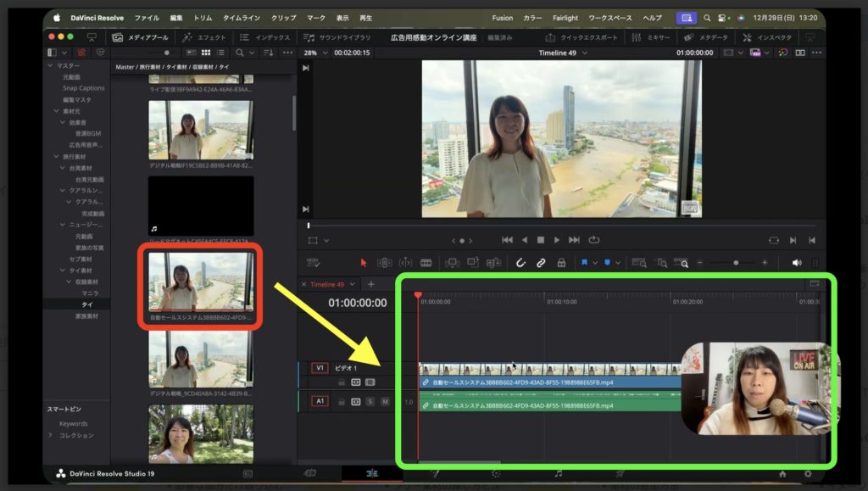Select the arrow Selection Mode tool
Image resolution: width=868 pixels, height=491 pixels.
(364, 263)
